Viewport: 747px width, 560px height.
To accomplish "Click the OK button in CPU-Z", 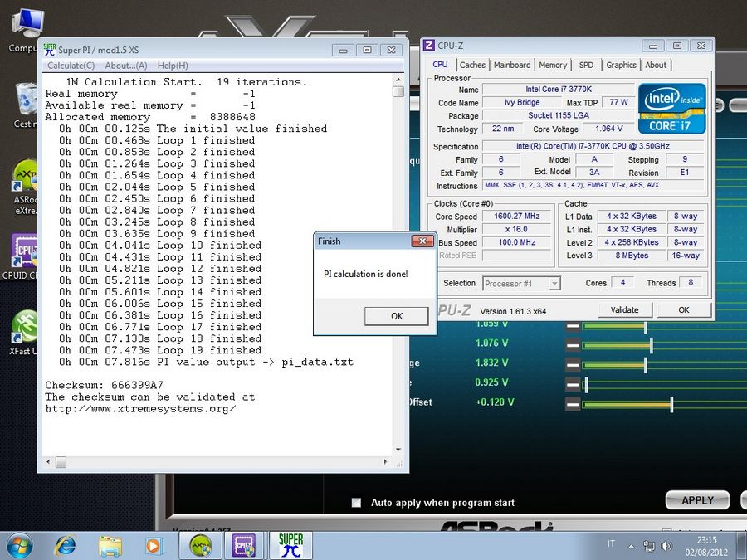I will pos(684,310).
